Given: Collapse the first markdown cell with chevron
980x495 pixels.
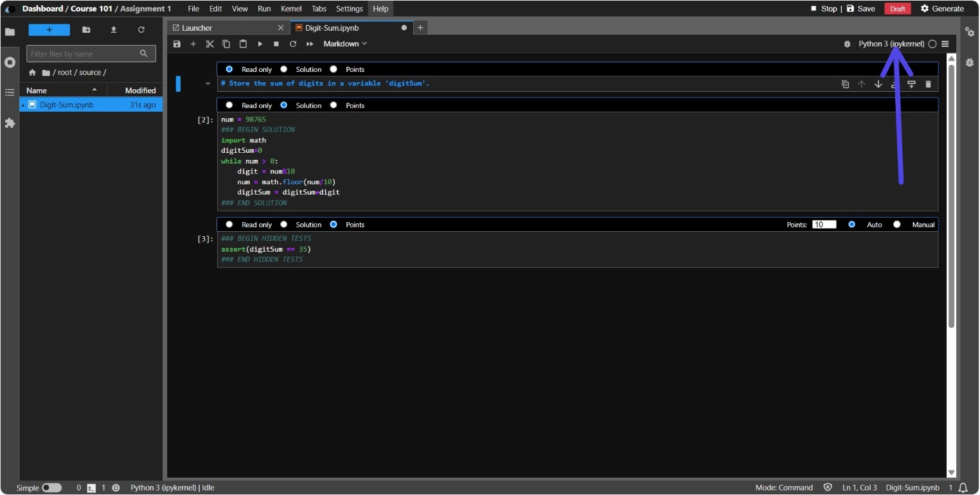Looking at the screenshot, I should (208, 84).
